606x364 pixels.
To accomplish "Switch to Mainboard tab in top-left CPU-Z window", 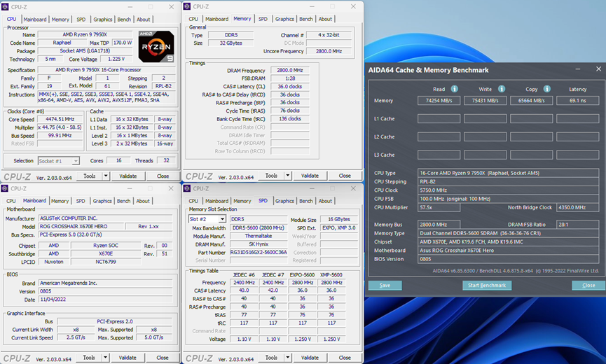I will (x=35, y=20).
